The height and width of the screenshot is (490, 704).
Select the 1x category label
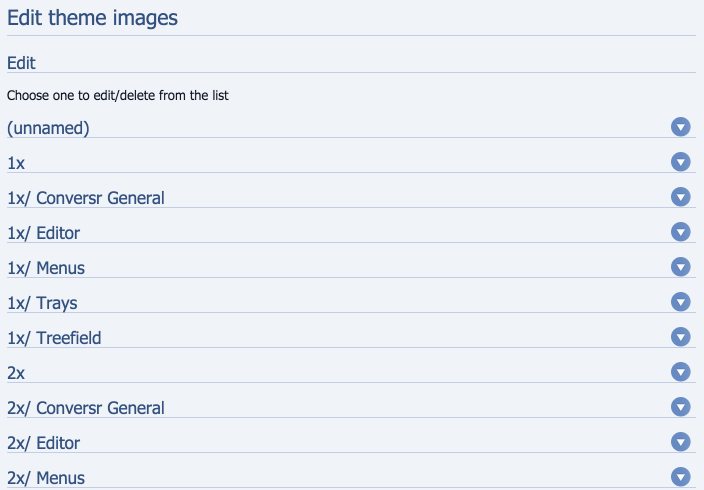pyautogui.click(x=16, y=163)
